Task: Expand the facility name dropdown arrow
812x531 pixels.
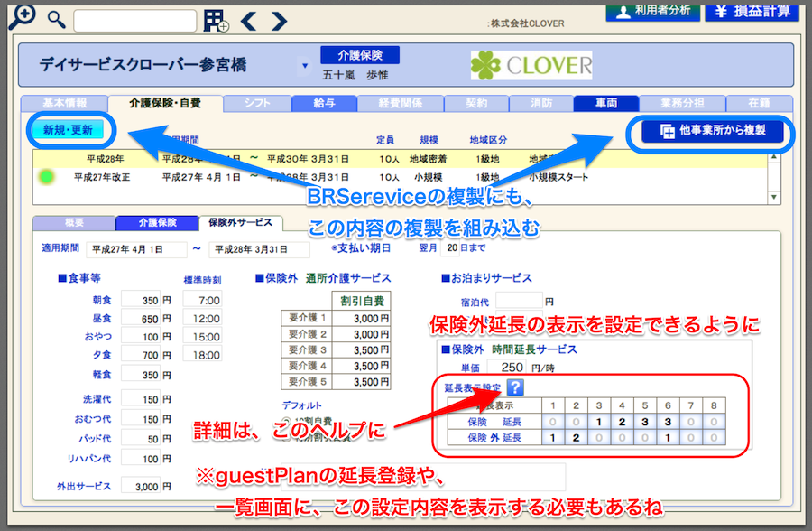Action: pos(305,66)
